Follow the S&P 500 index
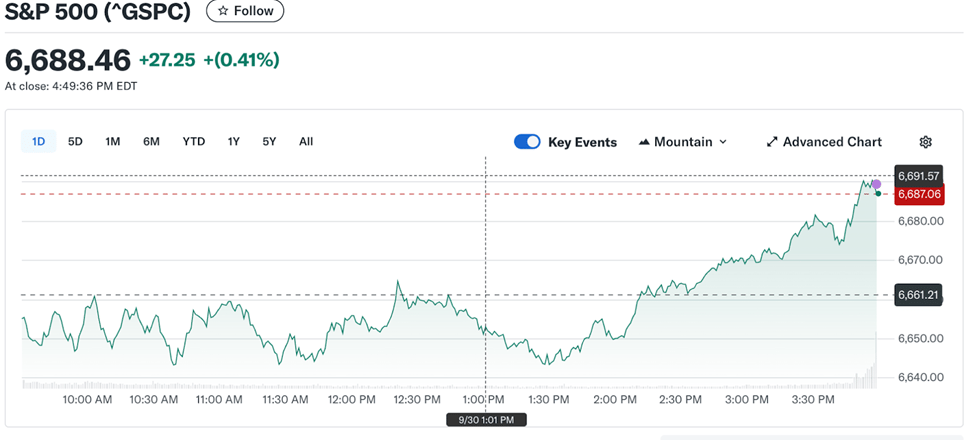This screenshot has width=975, height=440. tap(245, 11)
